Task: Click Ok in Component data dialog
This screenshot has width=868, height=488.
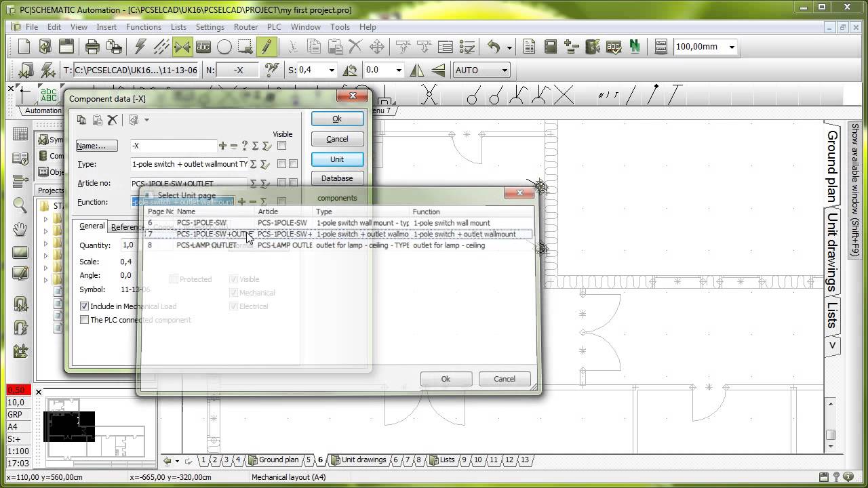Action: point(337,119)
